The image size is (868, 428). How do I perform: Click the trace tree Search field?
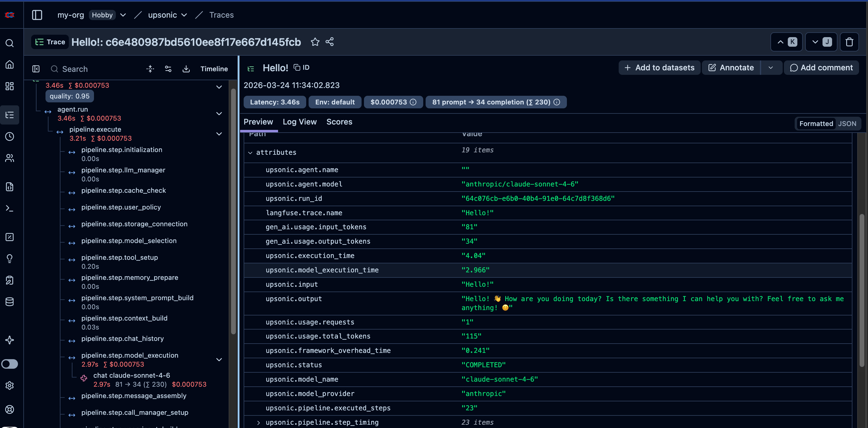click(94, 69)
